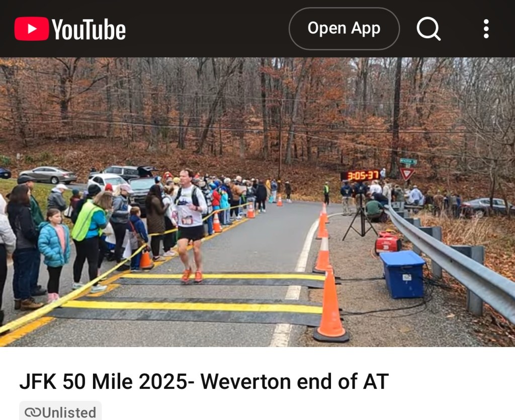
Task: Tap the green street name sign
Action: pyautogui.click(x=408, y=161)
